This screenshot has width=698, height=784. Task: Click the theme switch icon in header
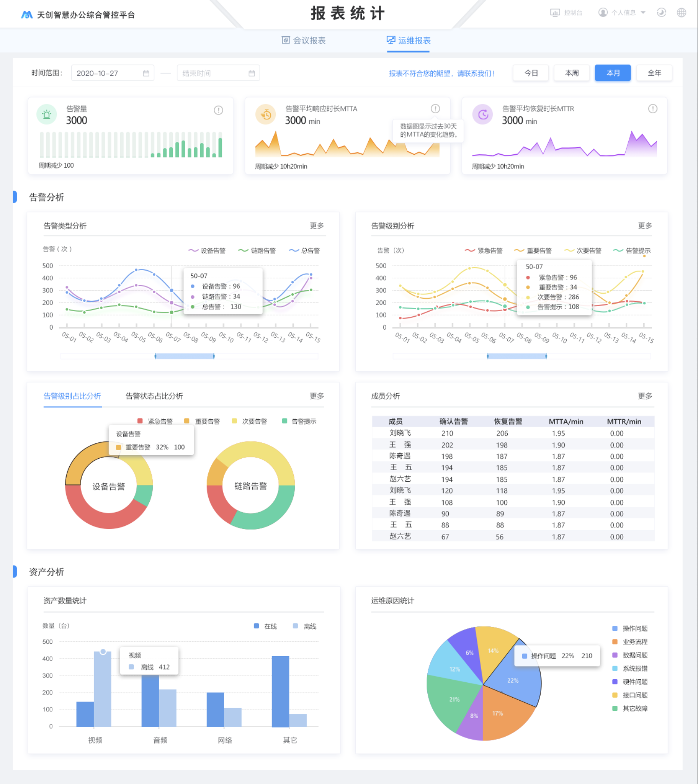point(661,13)
